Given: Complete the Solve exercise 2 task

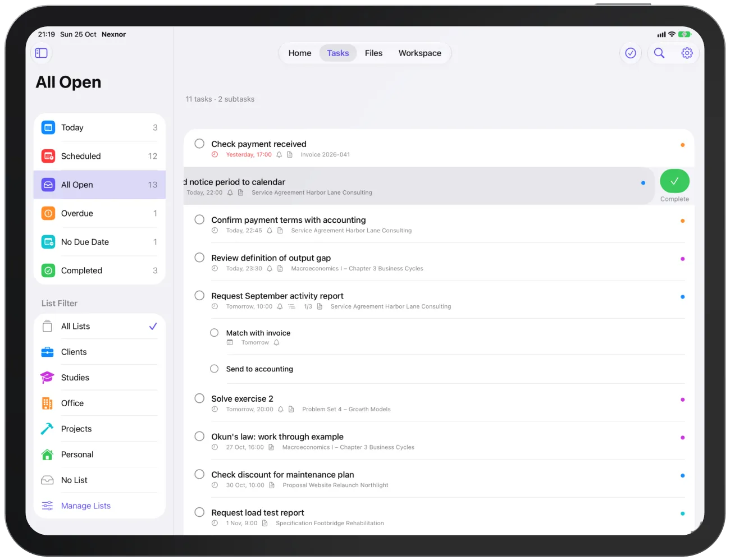Looking at the screenshot, I should (x=199, y=398).
